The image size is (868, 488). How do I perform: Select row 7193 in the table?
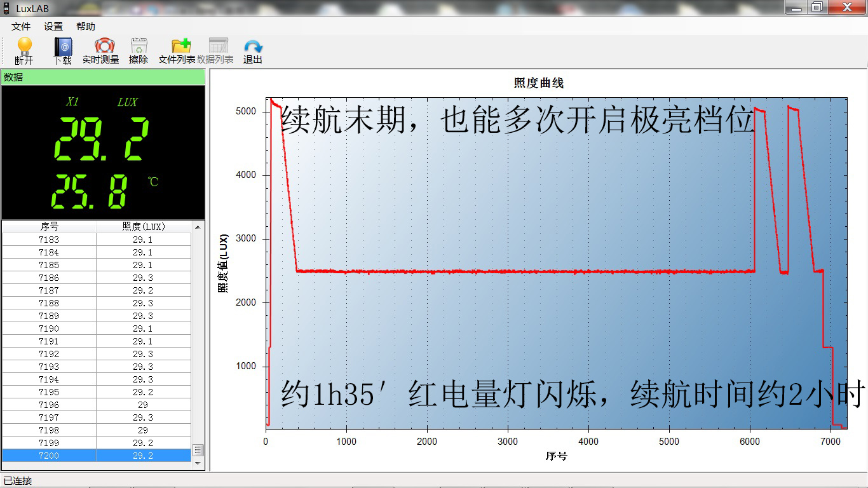(x=97, y=367)
